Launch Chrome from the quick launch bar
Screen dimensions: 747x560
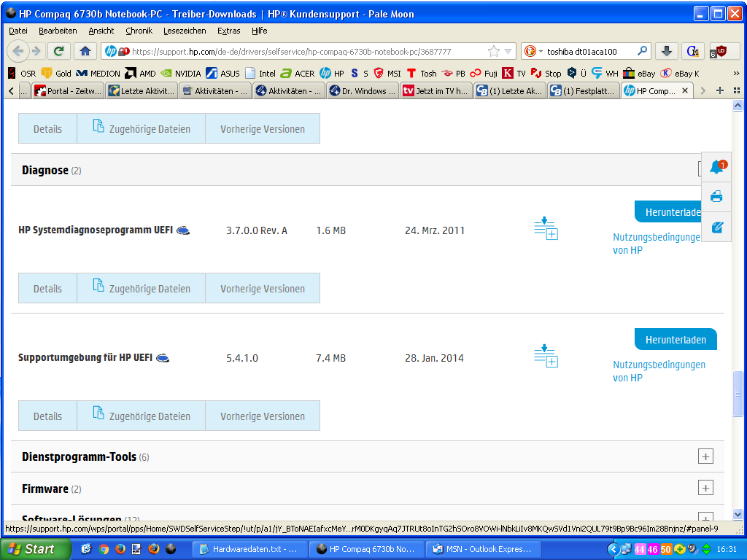tap(104, 549)
